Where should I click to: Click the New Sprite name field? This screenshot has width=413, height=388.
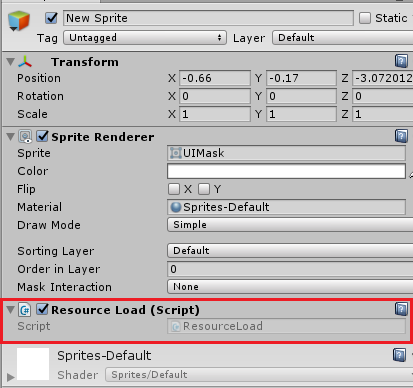[208, 18]
